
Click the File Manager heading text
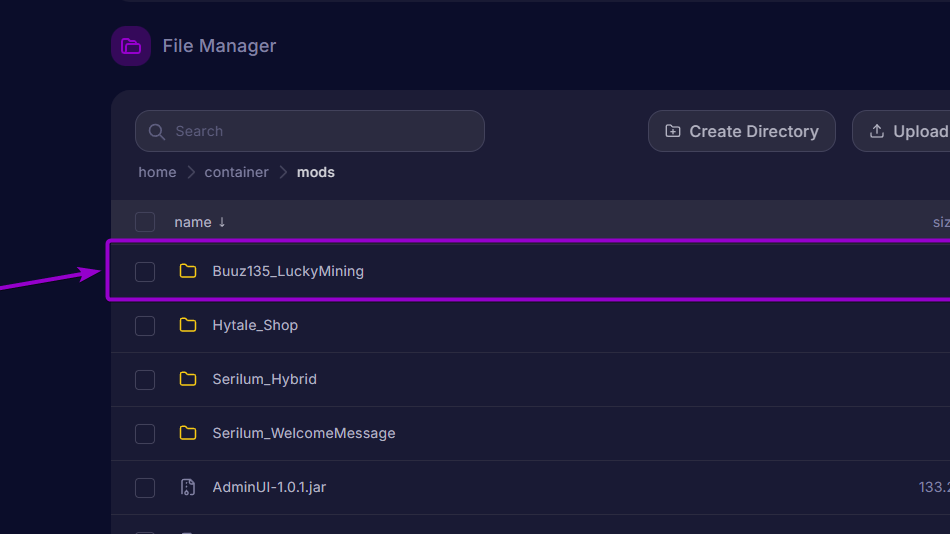(219, 46)
